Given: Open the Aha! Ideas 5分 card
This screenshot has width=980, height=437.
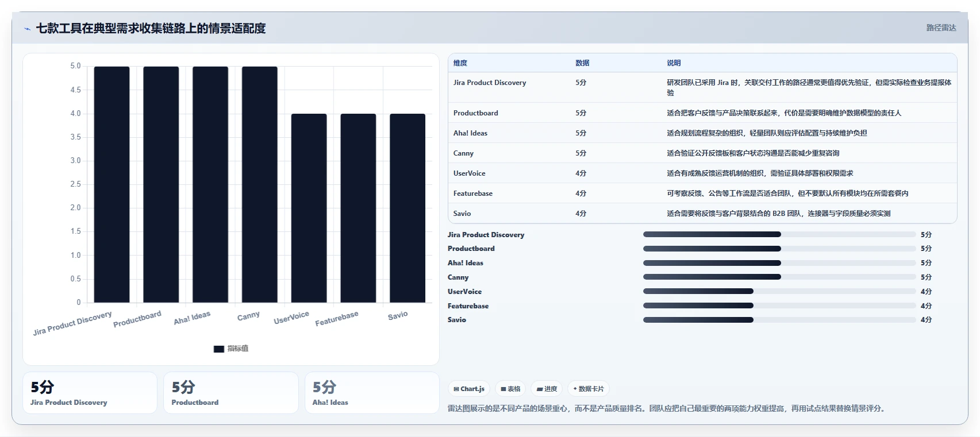Looking at the screenshot, I should point(372,393).
